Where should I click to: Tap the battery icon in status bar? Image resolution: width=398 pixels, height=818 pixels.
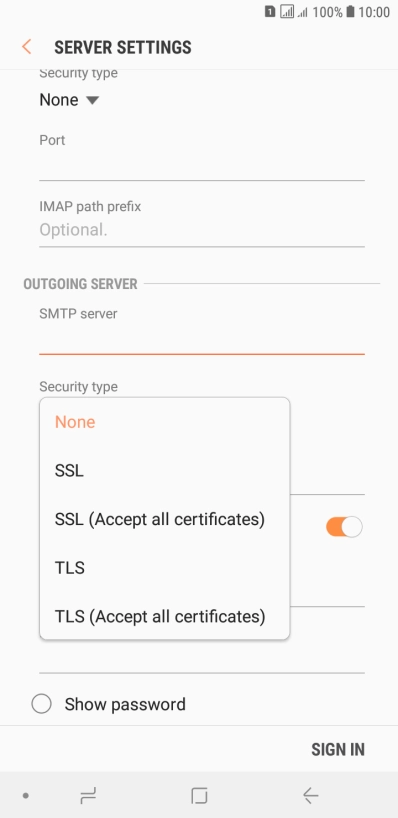350,11
